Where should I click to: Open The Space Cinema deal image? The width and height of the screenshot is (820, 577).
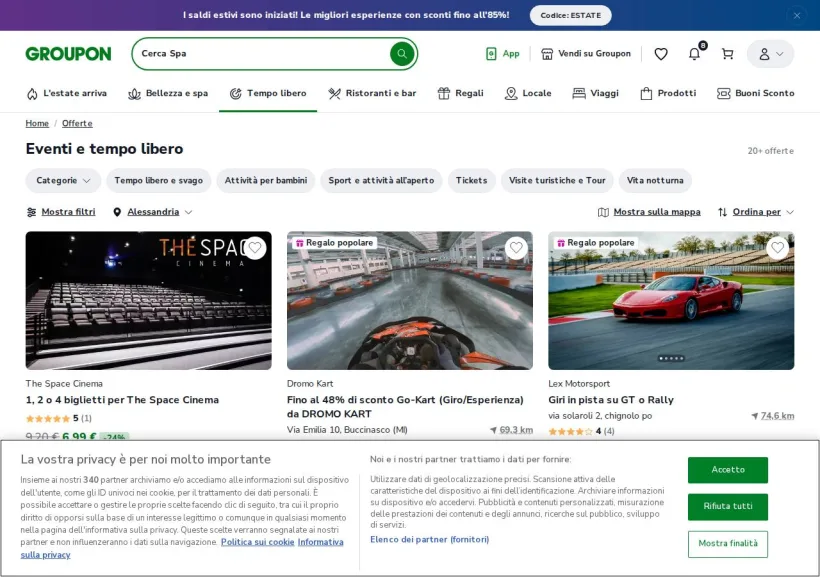(x=149, y=301)
